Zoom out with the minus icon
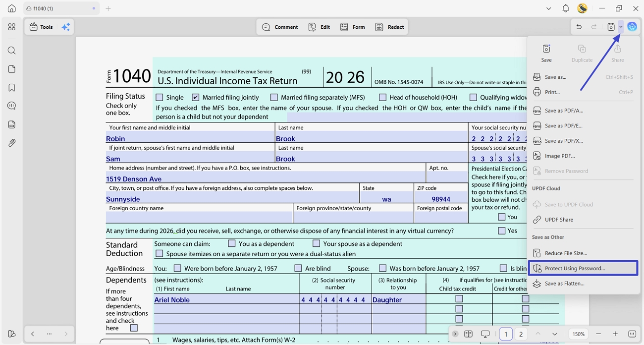Screen dimensions: 644x345 pos(598,334)
